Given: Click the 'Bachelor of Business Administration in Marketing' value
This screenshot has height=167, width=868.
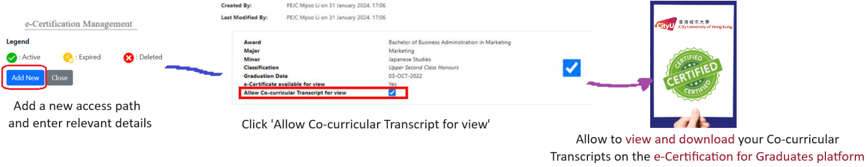Looking at the screenshot, I should (449, 42).
